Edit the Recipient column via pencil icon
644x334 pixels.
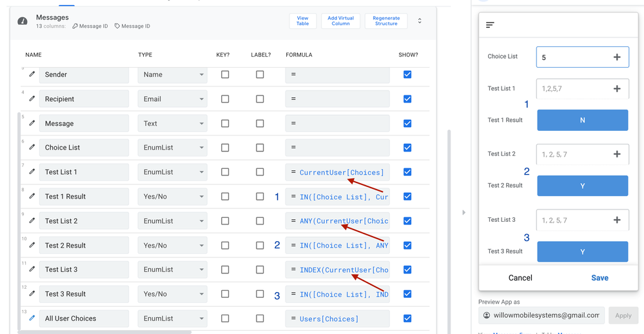tap(32, 99)
